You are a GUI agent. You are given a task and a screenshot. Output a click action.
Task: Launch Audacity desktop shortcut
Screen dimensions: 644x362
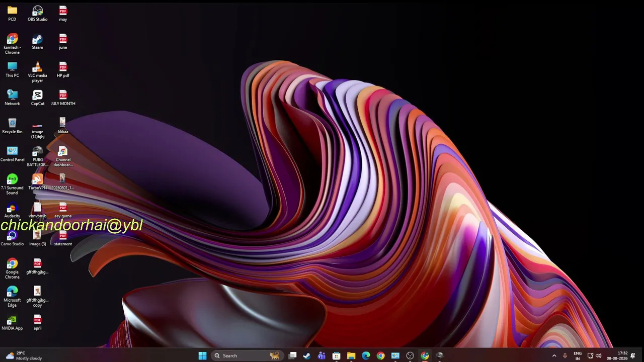point(12,211)
